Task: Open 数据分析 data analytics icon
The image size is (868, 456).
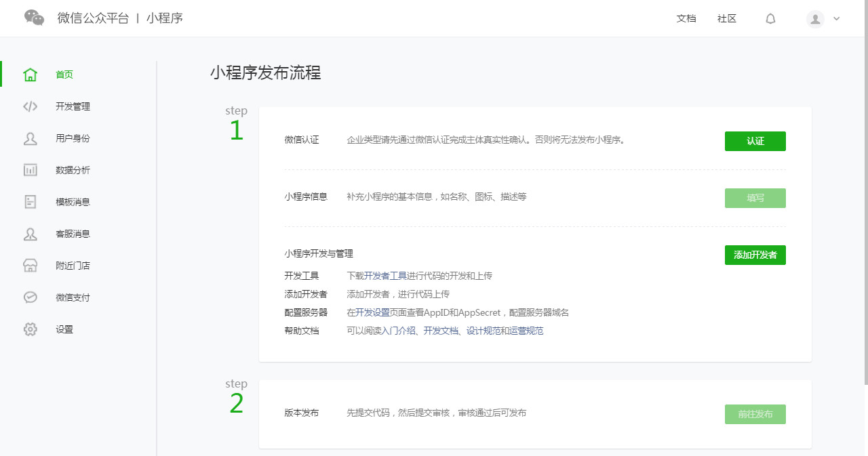Action: click(30, 170)
